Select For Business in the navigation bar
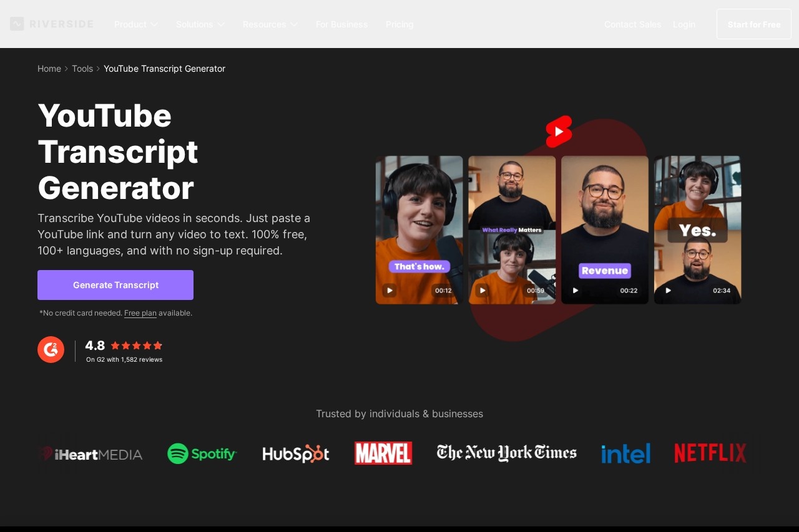 [341, 24]
